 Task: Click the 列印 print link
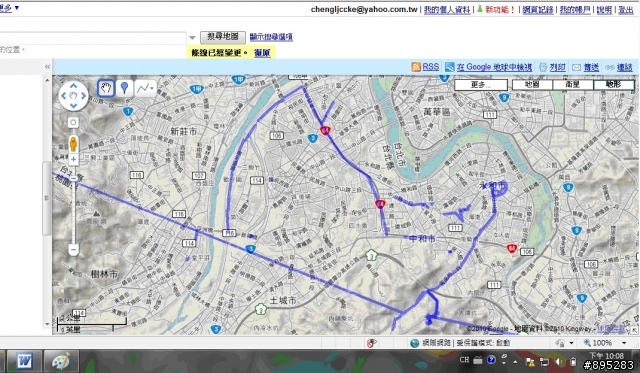pos(557,67)
